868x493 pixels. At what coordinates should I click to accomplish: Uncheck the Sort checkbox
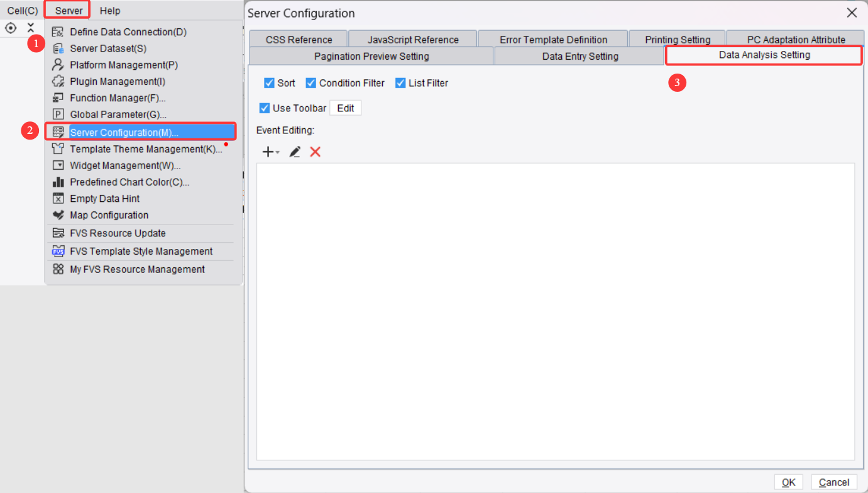tap(269, 83)
